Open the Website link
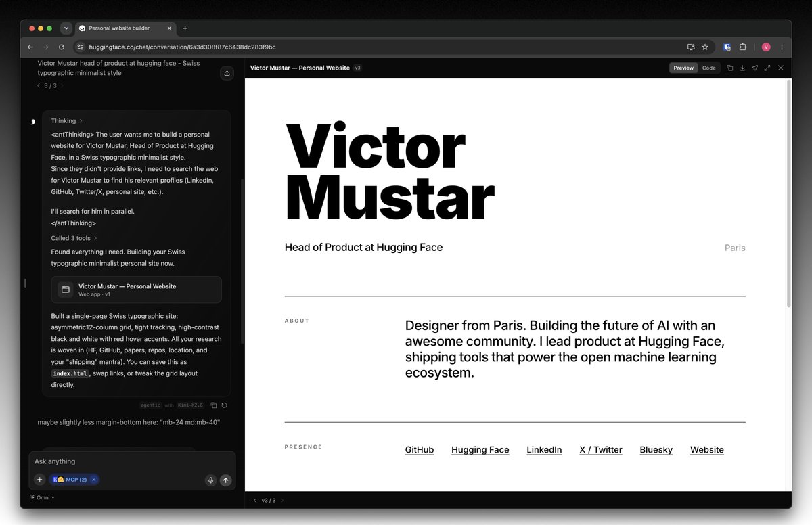 (x=707, y=450)
